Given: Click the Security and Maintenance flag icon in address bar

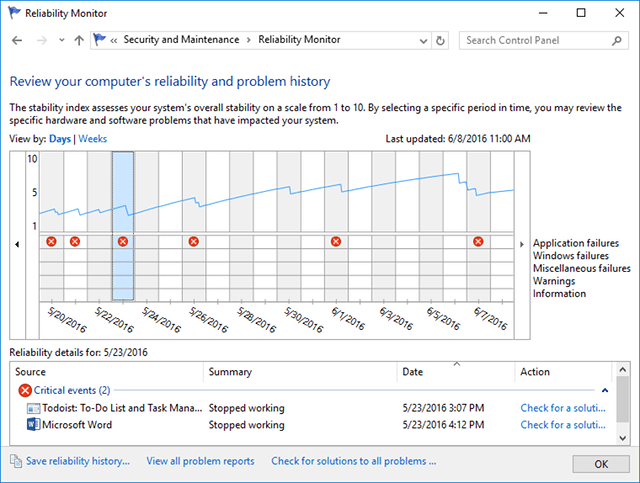Looking at the screenshot, I should click(x=99, y=40).
